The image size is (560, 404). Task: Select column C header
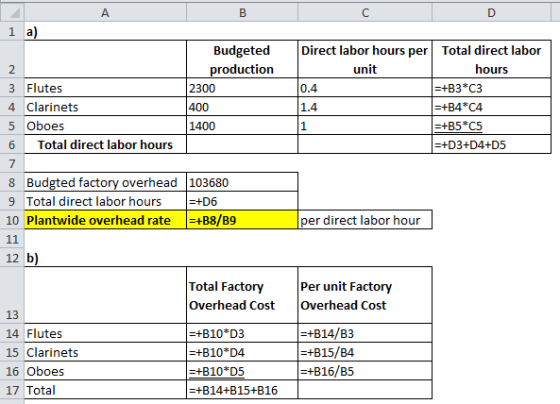[x=365, y=13]
